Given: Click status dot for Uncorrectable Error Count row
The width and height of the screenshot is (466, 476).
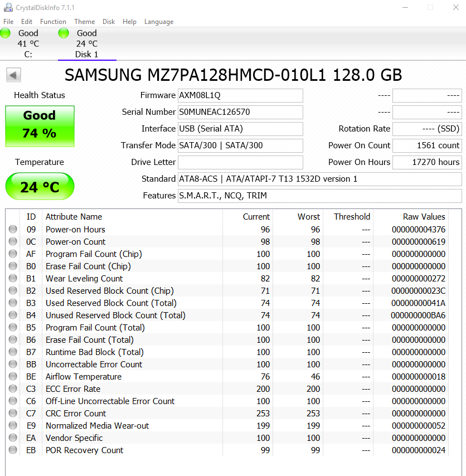Looking at the screenshot, I should click(13, 364).
